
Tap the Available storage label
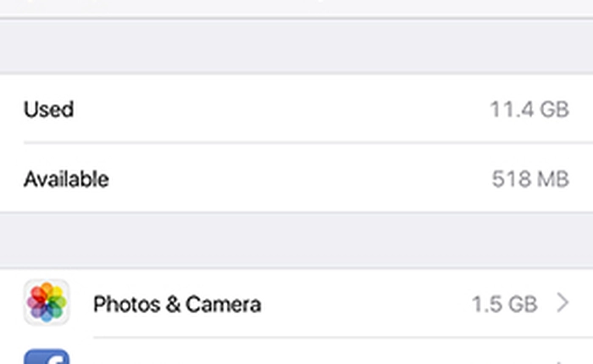66,179
